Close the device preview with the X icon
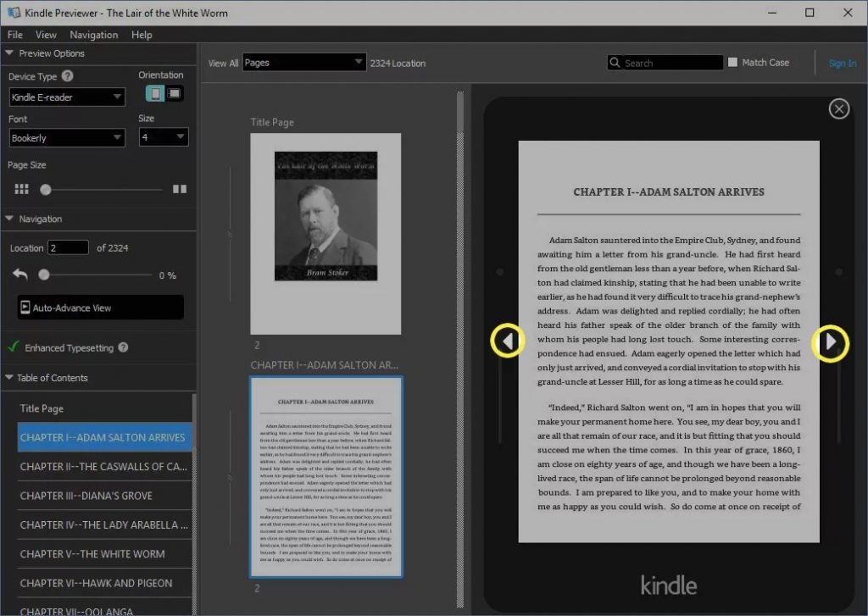 (x=838, y=108)
